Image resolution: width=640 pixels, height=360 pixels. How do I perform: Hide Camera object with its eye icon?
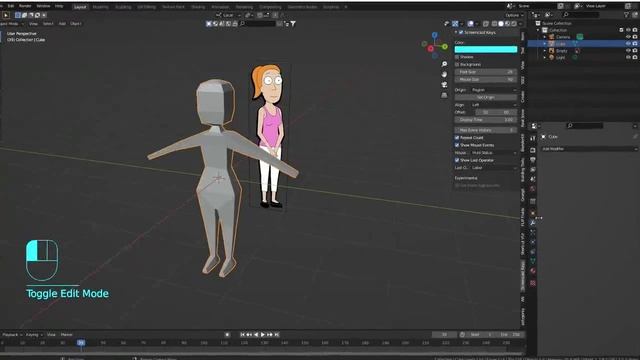(x=628, y=37)
